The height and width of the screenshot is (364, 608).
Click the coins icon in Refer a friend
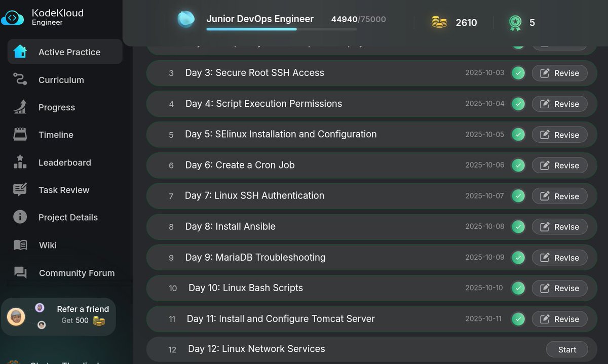99,321
